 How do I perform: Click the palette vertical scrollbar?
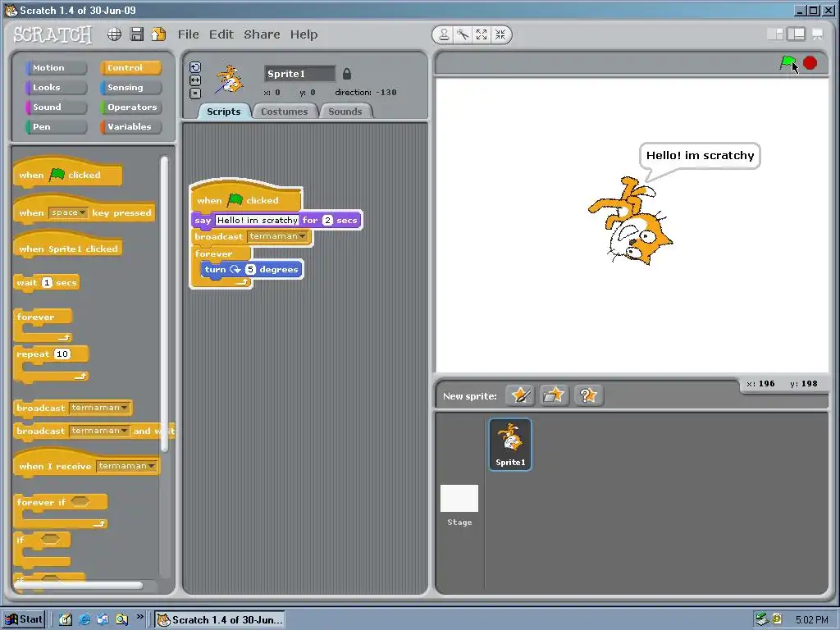(164, 304)
